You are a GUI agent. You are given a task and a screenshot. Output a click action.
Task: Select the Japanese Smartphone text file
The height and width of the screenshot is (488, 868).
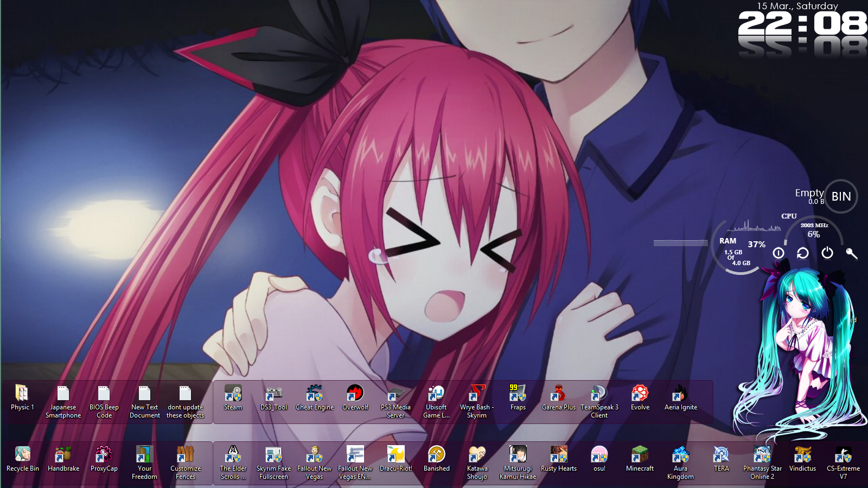[x=63, y=401]
